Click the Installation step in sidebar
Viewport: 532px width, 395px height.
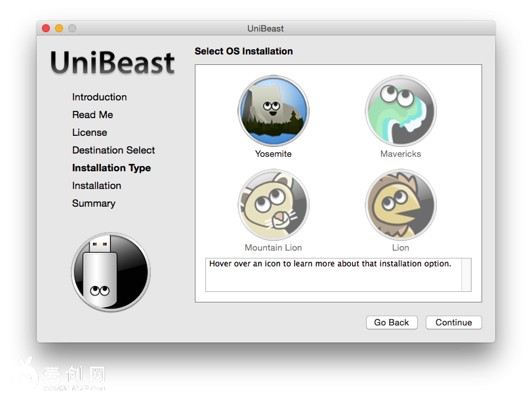(96, 186)
